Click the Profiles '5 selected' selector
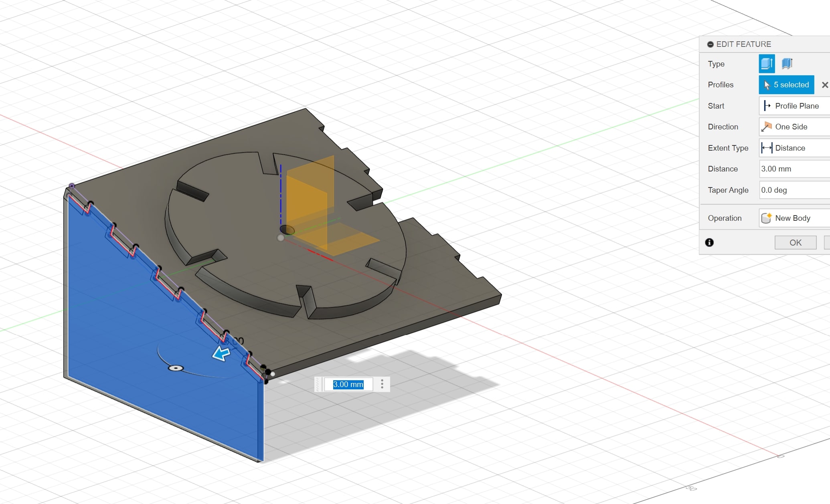Screen dimensions: 830x504 pyautogui.click(x=786, y=85)
